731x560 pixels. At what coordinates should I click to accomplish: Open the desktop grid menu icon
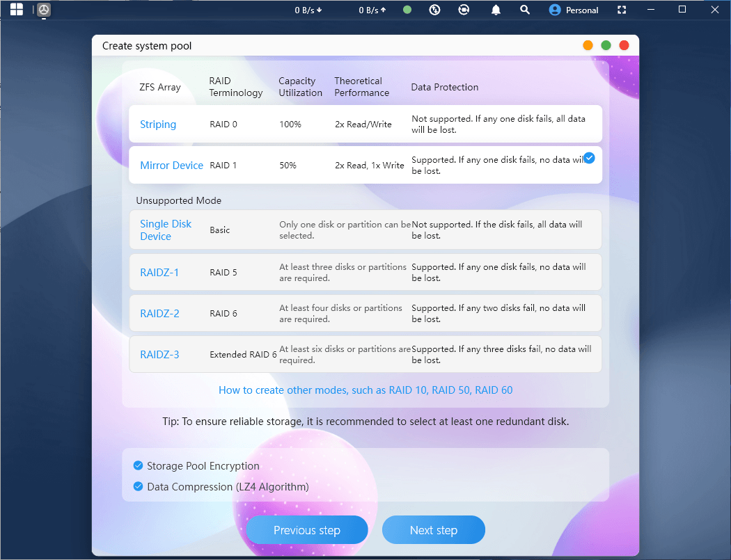pyautogui.click(x=16, y=9)
